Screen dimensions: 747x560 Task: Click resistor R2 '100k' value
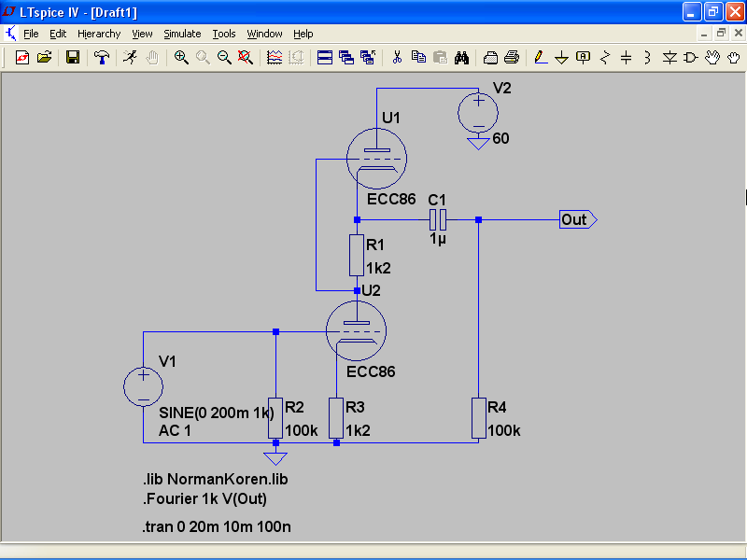(x=301, y=431)
